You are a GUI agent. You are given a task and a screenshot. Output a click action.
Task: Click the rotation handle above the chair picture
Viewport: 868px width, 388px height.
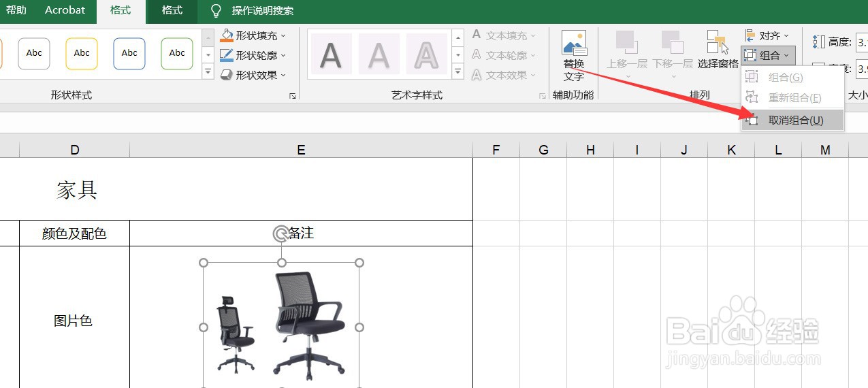click(280, 234)
